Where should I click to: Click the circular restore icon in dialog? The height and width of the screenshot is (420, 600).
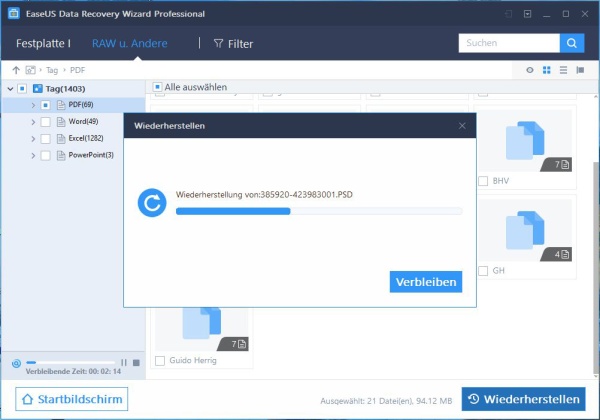click(x=152, y=203)
